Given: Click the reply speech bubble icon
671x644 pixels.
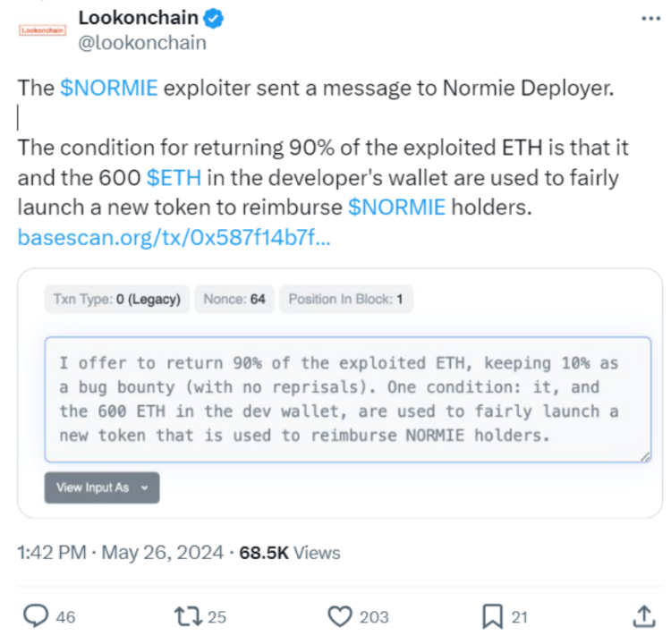Looking at the screenshot, I should 34,615.
